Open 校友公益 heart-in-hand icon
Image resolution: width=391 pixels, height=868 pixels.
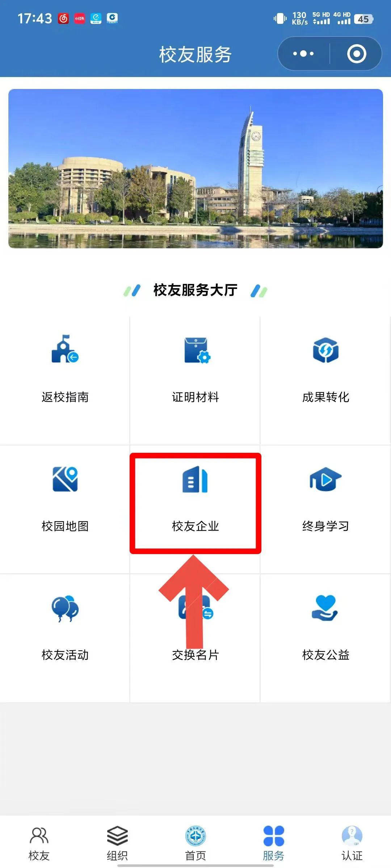tap(325, 608)
